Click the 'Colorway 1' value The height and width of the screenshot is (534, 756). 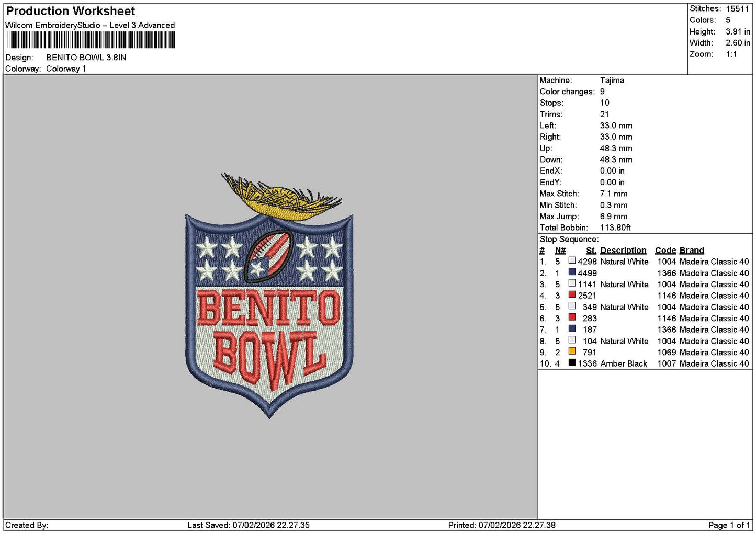66,69
